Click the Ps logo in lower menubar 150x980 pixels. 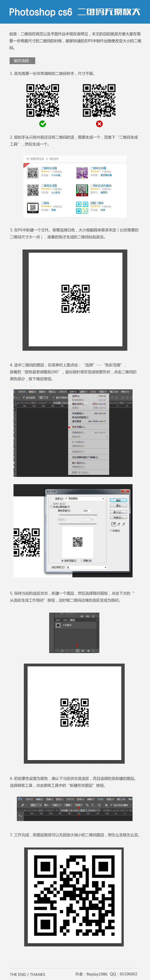coord(20,799)
